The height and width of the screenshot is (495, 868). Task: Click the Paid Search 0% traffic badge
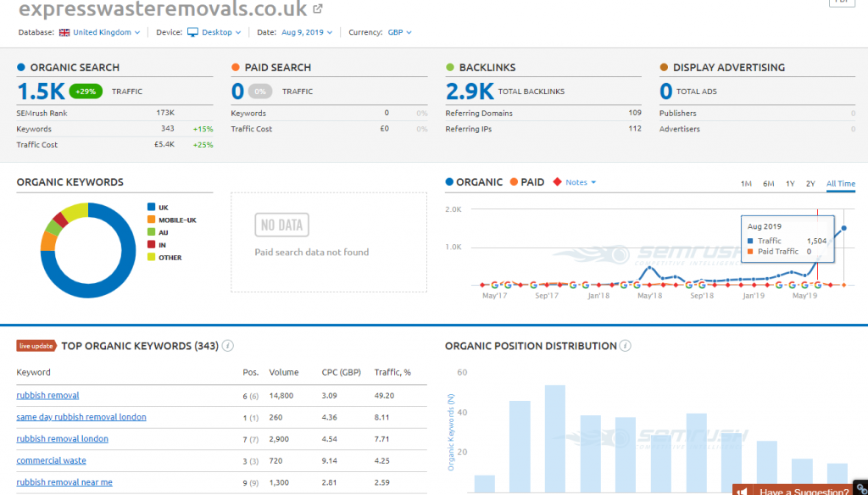[260, 92]
